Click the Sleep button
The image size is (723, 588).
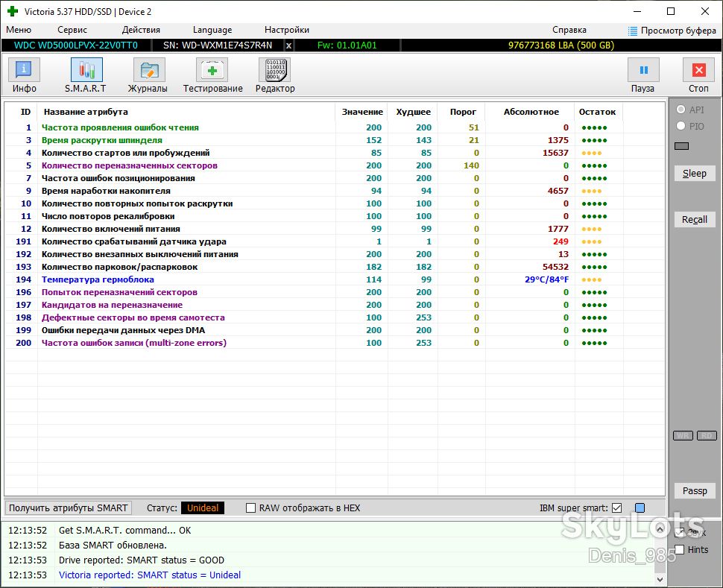tap(695, 174)
